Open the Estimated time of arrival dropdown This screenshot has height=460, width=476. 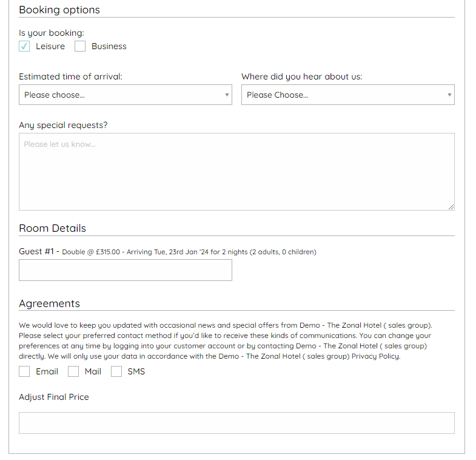pyautogui.click(x=126, y=95)
